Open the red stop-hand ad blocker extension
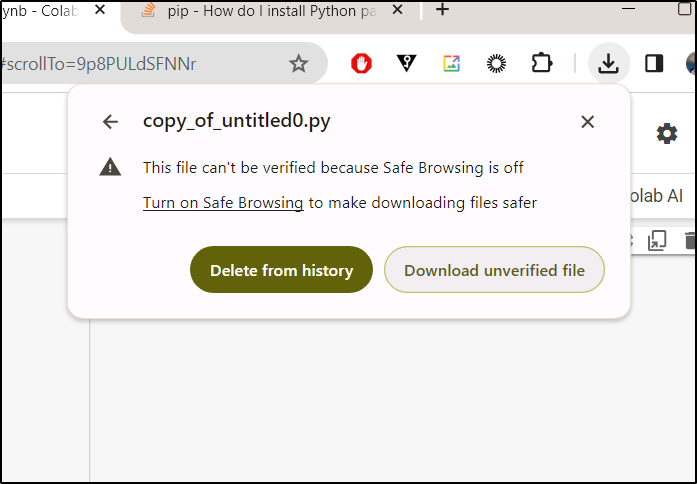 point(361,64)
